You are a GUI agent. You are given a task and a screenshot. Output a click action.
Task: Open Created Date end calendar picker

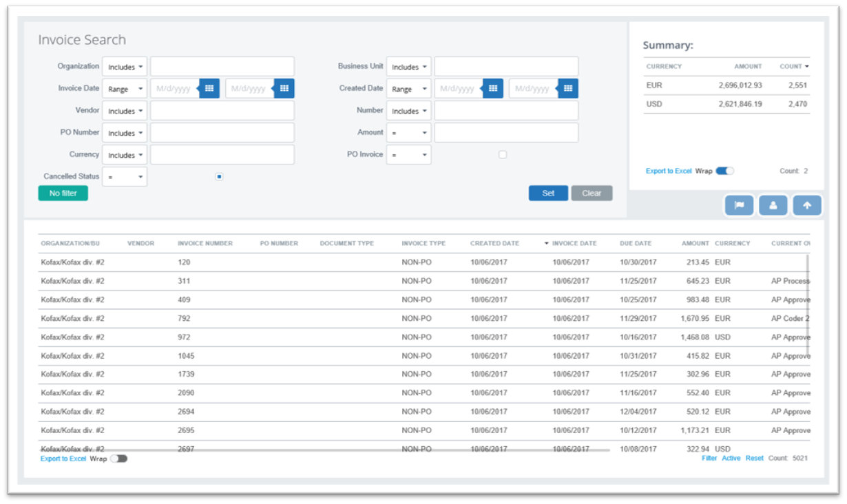tap(568, 88)
